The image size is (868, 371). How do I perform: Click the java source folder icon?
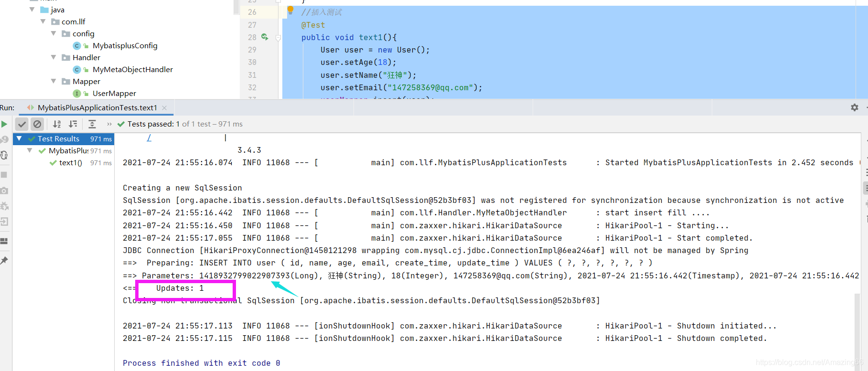coord(44,10)
